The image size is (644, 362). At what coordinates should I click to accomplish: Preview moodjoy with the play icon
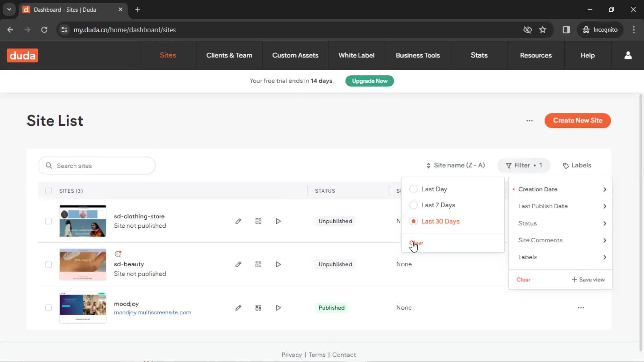pyautogui.click(x=278, y=308)
